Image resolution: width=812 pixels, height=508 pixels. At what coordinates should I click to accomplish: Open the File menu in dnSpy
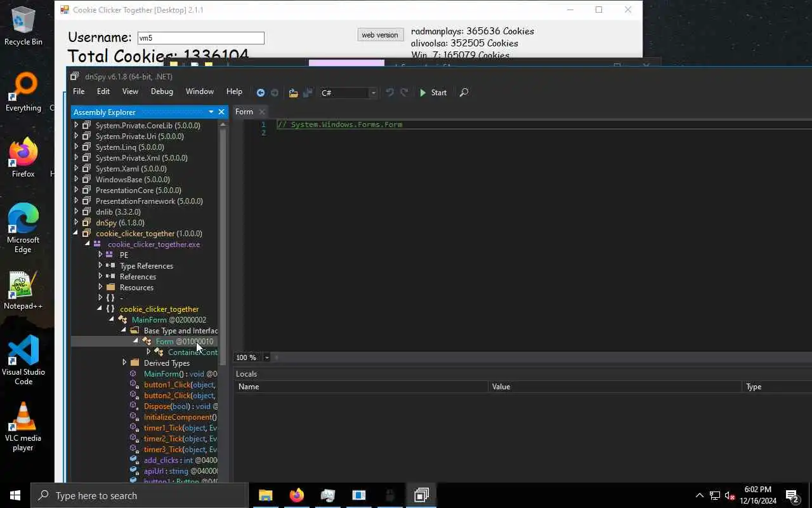tap(79, 91)
